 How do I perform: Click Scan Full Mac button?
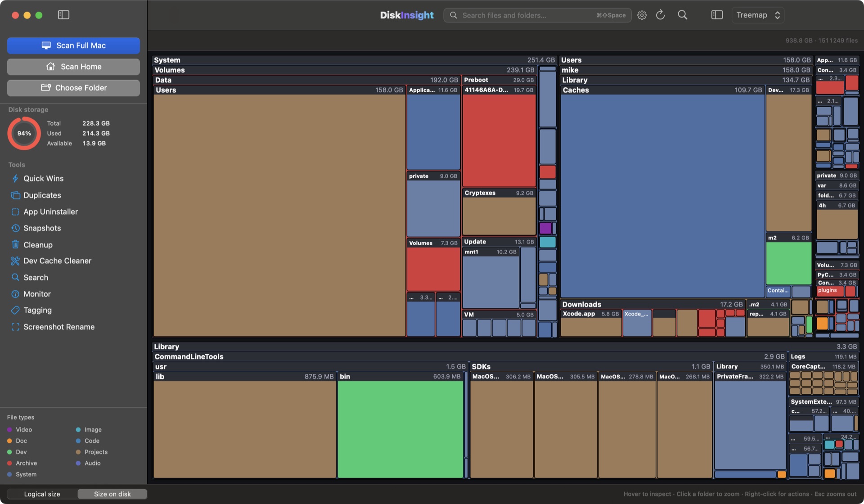coord(73,45)
